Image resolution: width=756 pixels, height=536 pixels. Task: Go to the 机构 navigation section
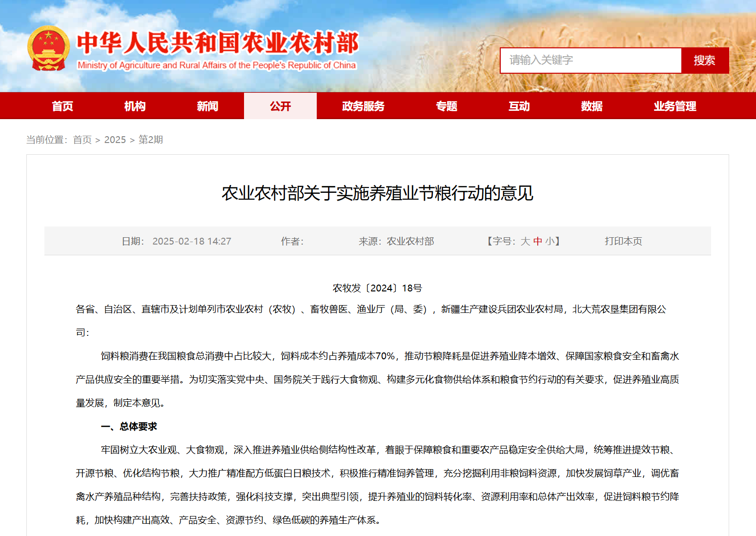pyautogui.click(x=135, y=106)
